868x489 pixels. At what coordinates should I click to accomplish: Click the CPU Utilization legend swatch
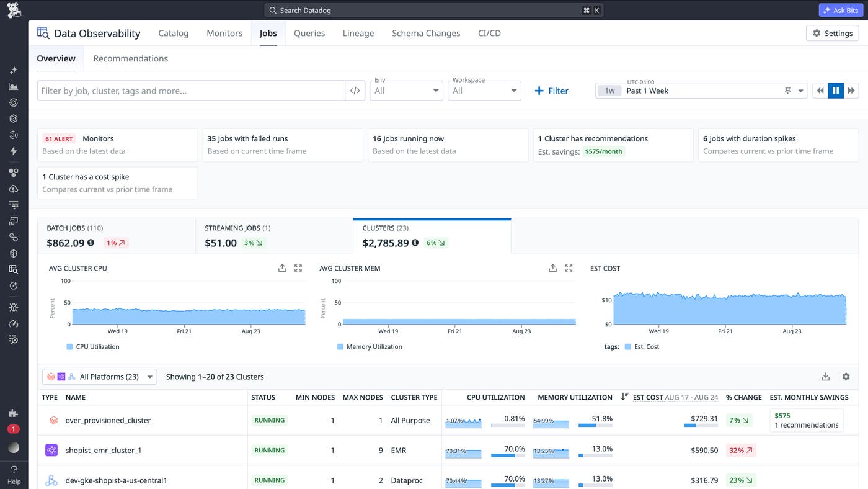(x=69, y=347)
